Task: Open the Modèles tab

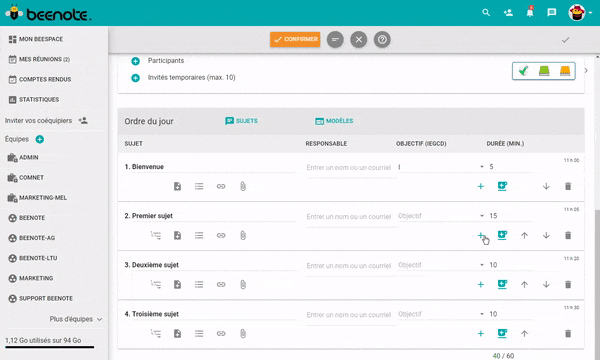Action: pyautogui.click(x=334, y=121)
